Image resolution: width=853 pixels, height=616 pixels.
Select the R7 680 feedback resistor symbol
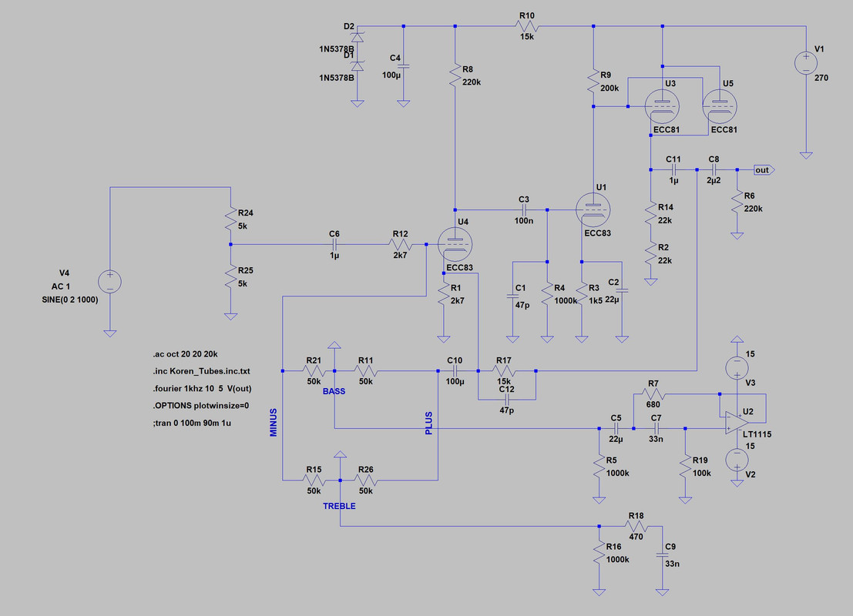(x=653, y=394)
